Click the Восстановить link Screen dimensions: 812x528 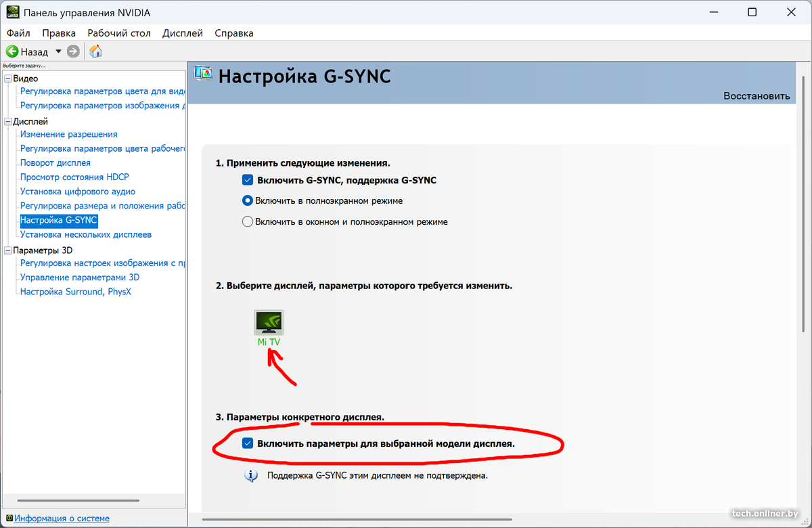pyautogui.click(x=757, y=95)
